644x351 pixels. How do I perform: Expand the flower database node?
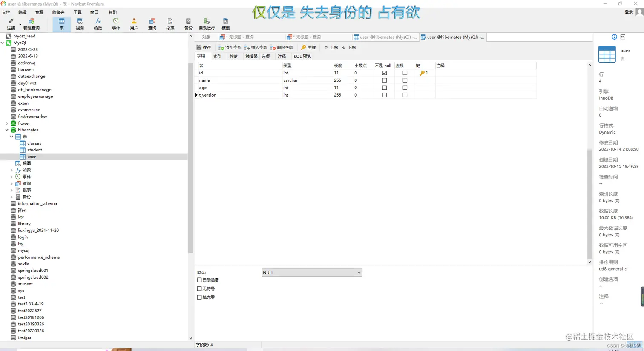click(7, 123)
